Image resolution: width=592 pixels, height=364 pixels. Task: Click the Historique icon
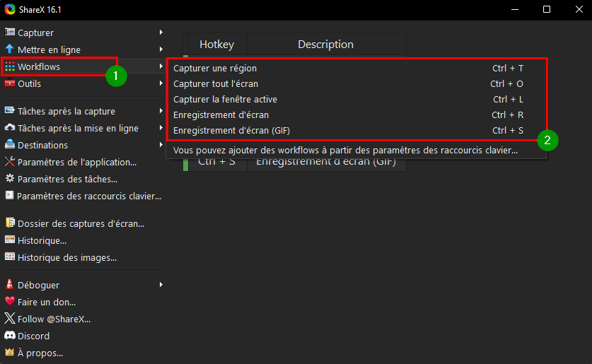(9, 240)
